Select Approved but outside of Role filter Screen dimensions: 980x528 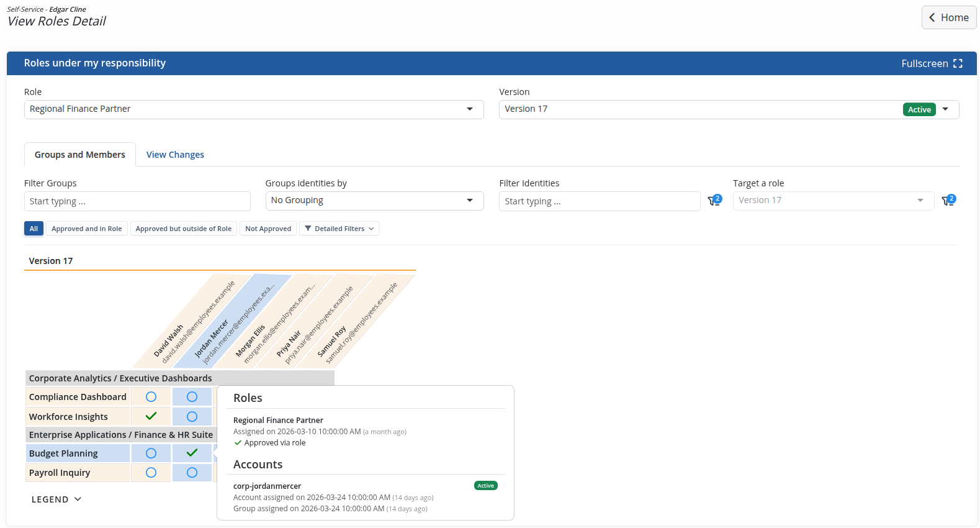[x=184, y=229]
